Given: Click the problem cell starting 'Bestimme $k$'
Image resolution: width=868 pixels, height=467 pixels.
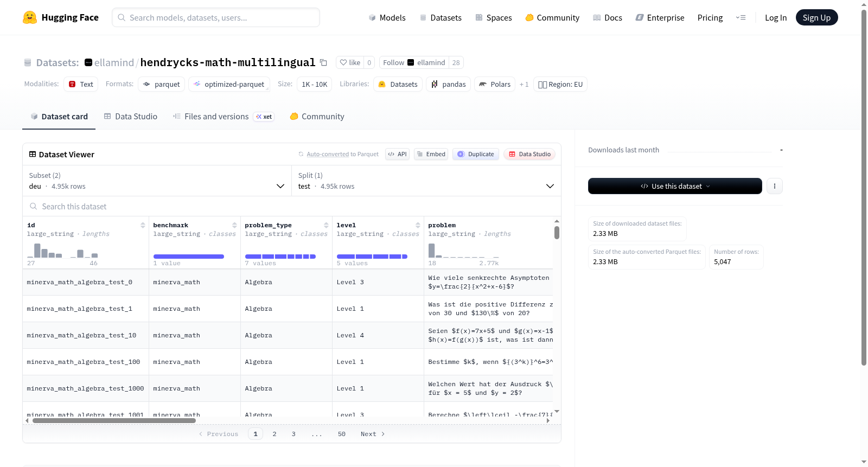Looking at the screenshot, I should [x=488, y=362].
